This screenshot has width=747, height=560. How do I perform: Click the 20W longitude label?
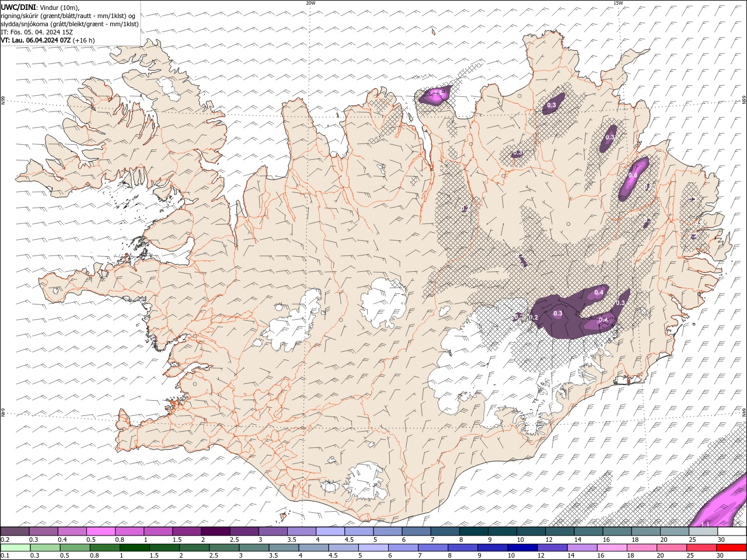[x=310, y=3]
